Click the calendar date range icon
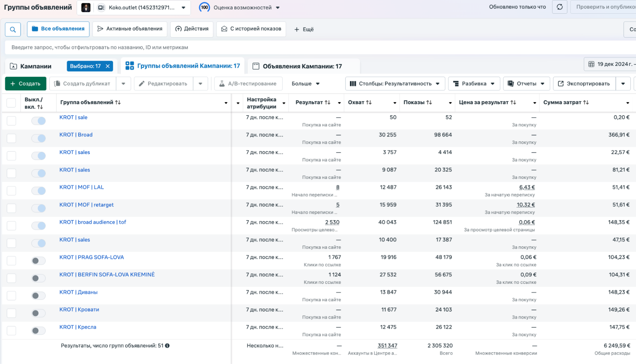This screenshot has width=636, height=364. (x=591, y=64)
